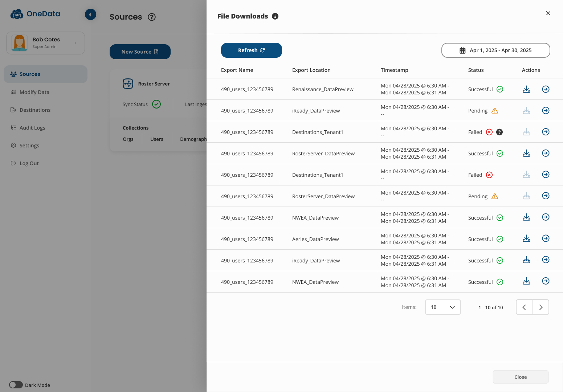Go to next page of downloads
This screenshot has height=392, width=563.
point(541,307)
